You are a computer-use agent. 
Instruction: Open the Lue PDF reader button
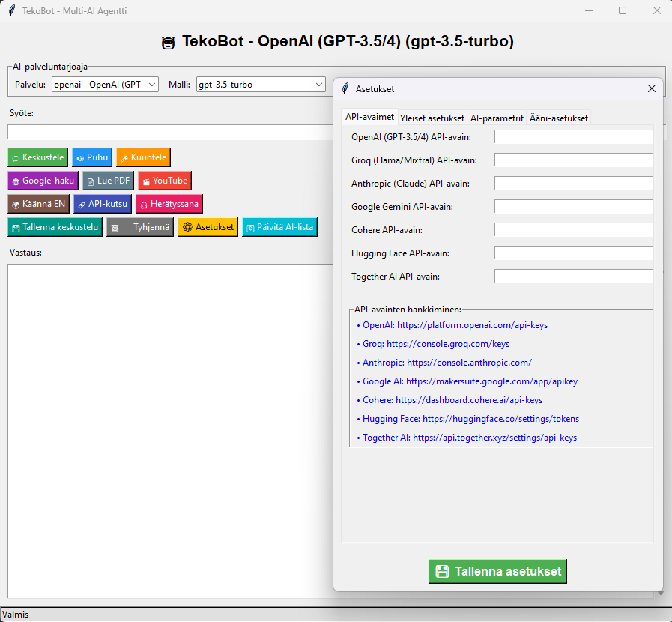pyautogui.click(x=108, y=181)
